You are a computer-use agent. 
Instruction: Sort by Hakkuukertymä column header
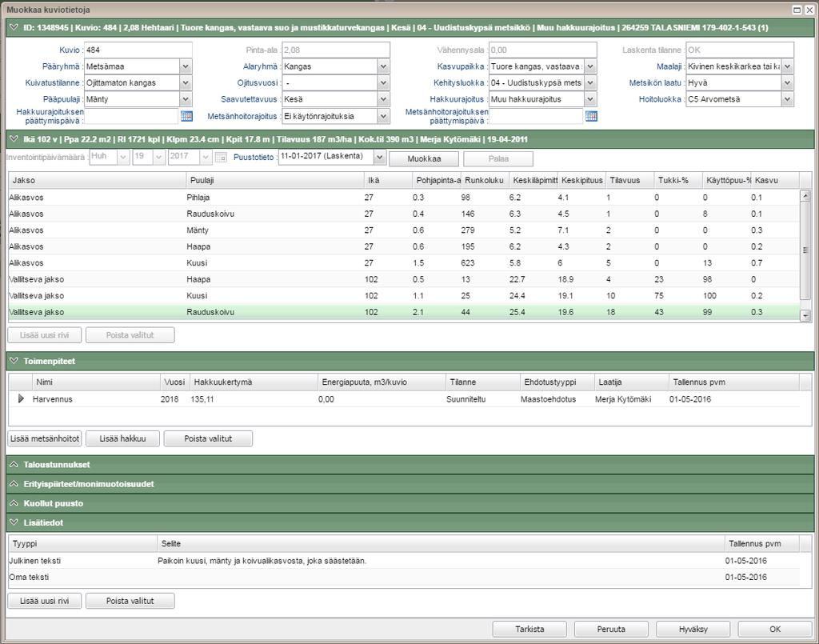click(254, 382)
